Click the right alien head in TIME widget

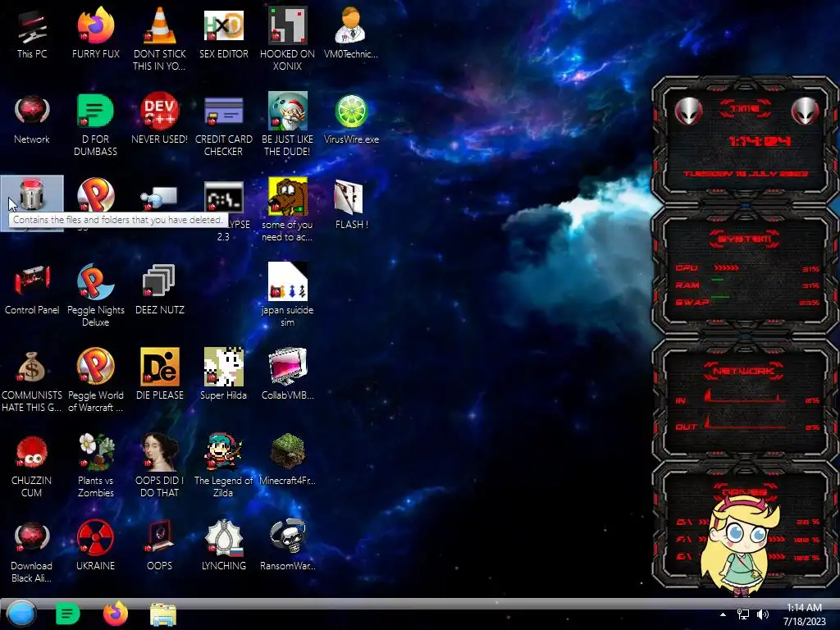point(805,111)
